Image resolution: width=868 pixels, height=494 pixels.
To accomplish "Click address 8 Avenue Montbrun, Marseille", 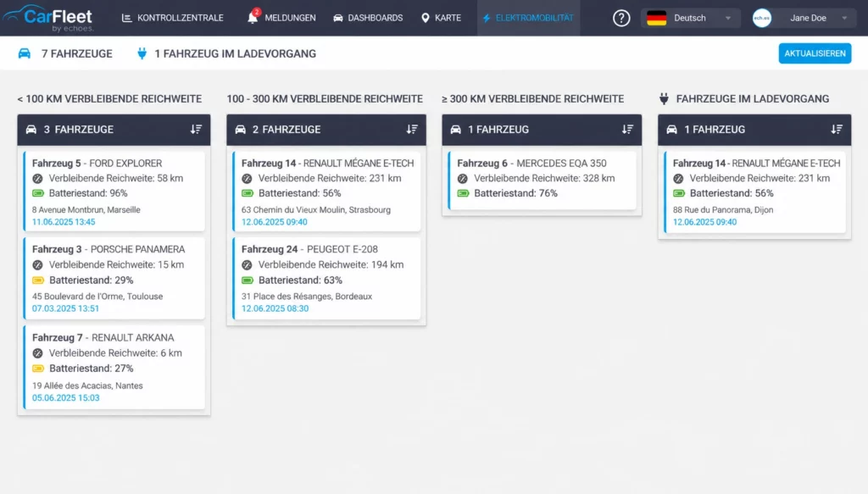I will point(86,209).
